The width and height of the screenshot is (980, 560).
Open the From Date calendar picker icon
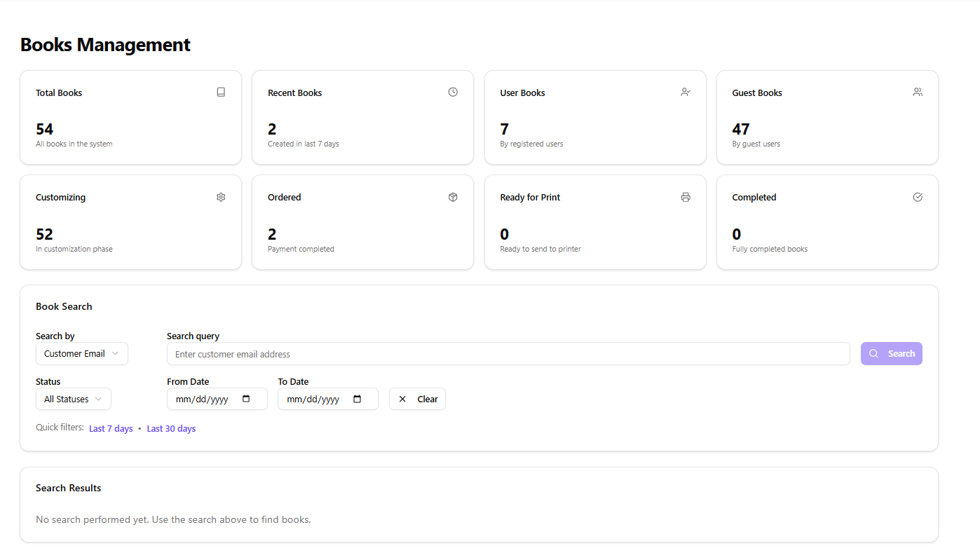(246, 399)
